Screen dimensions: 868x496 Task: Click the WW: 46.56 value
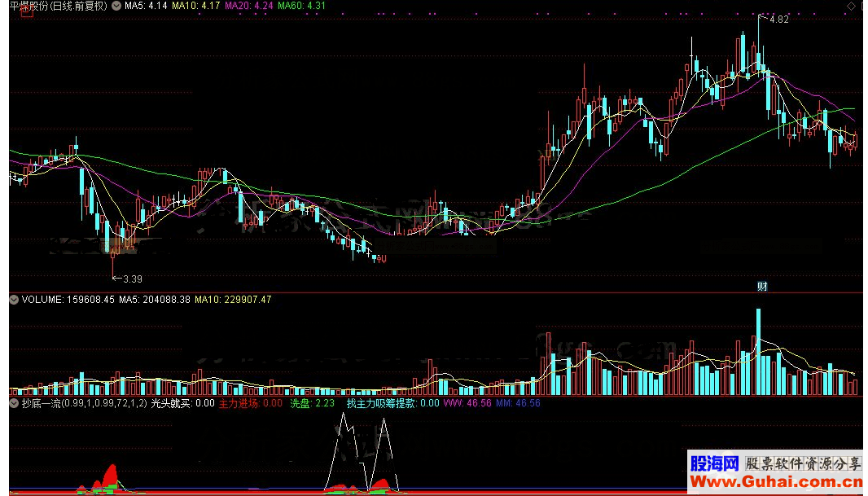point(467,403)
